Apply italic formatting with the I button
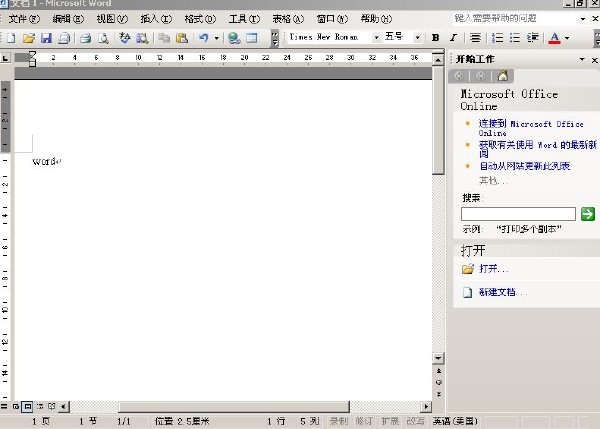The height and width of the screenshot is (429, 600). click(453, 38)
